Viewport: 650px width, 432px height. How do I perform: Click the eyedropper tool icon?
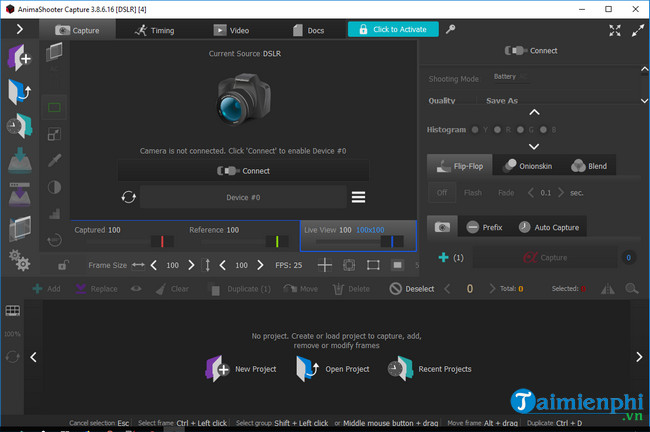pos(54,160)
